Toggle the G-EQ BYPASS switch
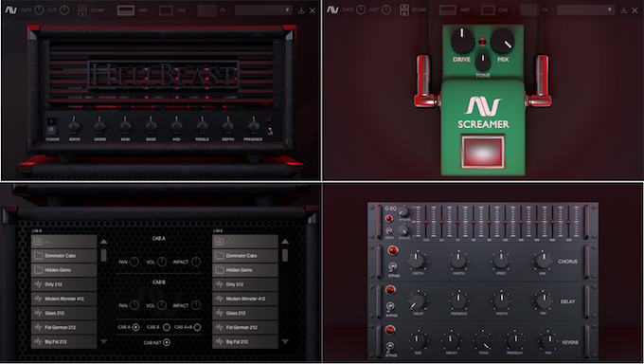644x364 pixels. click(389, 231)
